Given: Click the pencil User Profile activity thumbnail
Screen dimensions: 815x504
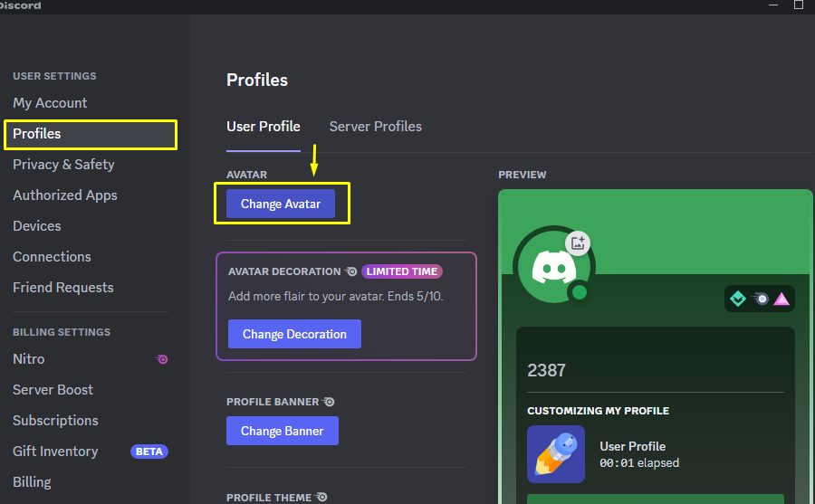Looking at the screenshot, I should coord(556,454).
